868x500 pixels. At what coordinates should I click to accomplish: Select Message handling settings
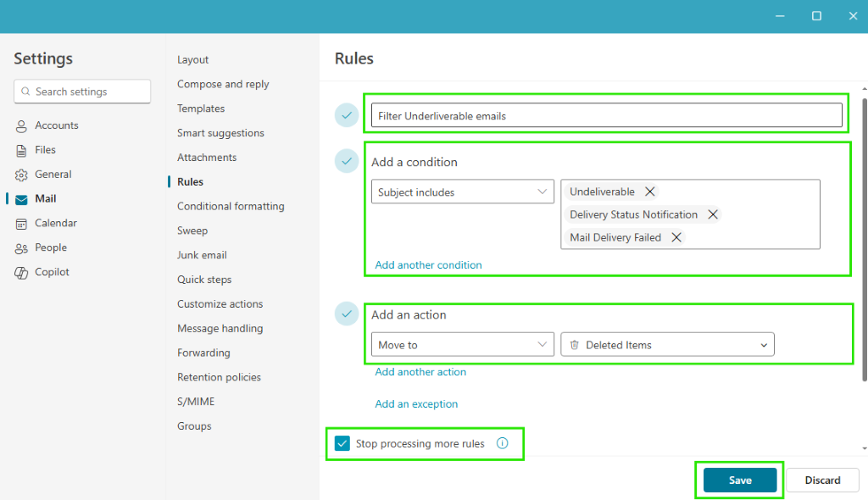[220, 328]
